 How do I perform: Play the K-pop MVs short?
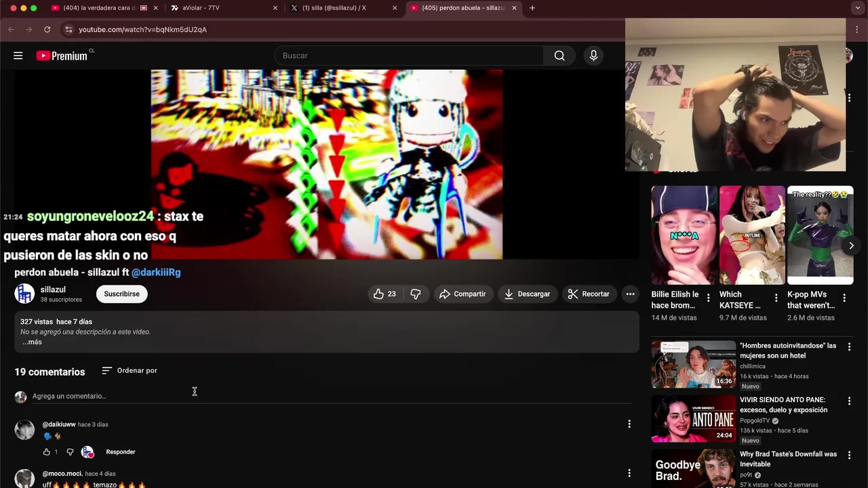tap(820, 235)
